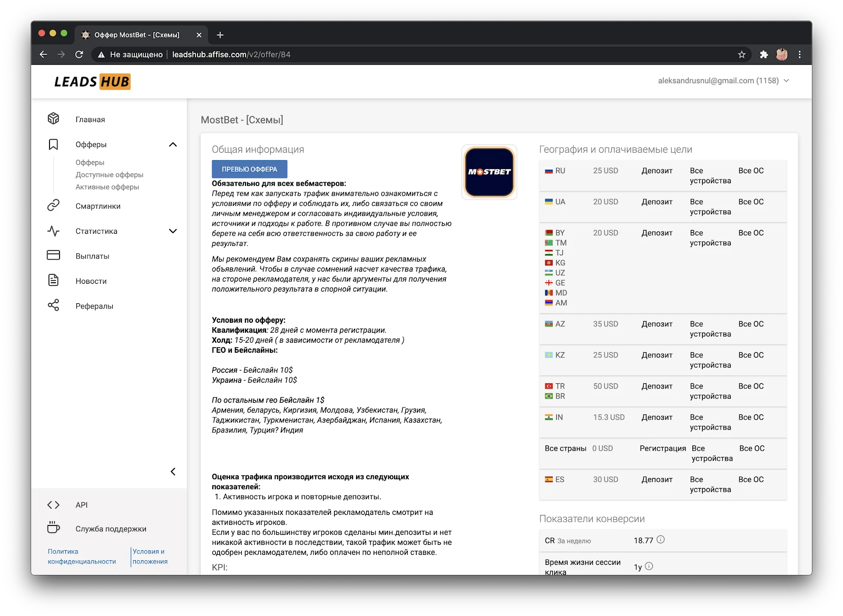This screenshot has width=843, height=616.
Task: Open Смартлинки in the sidebar
Action: [98, 206]
